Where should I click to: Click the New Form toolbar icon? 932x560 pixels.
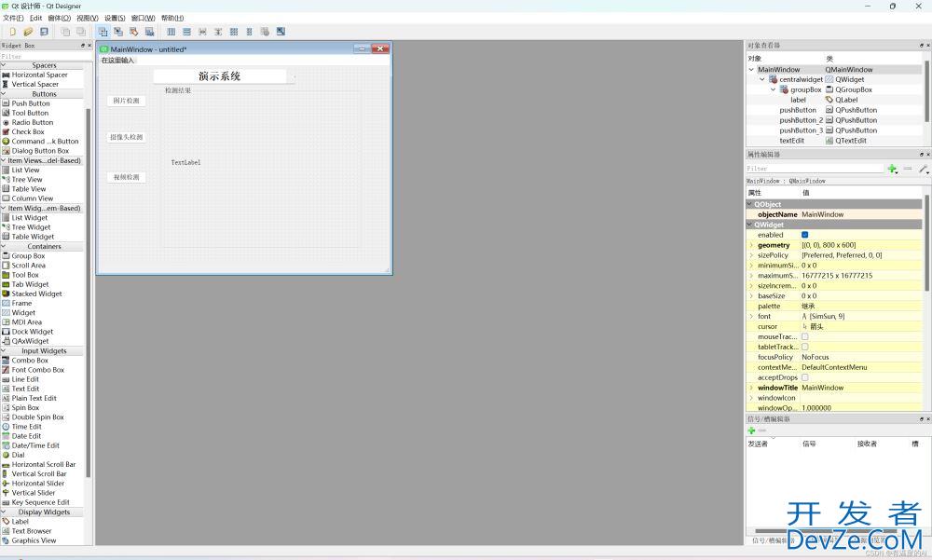click(12, 32)
